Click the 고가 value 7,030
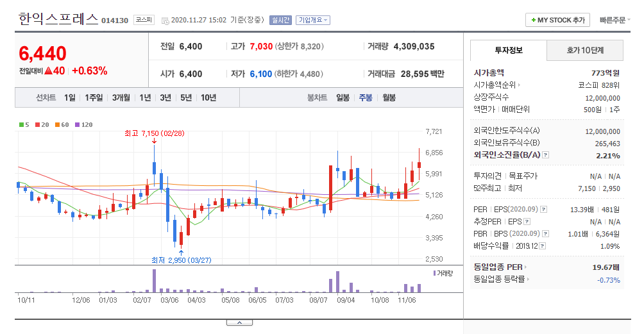The image size is (644, 334). (x=261, y=46)
